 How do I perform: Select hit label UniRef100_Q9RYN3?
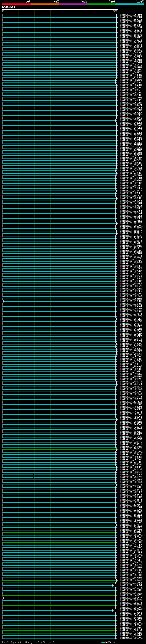click(131, 120)
